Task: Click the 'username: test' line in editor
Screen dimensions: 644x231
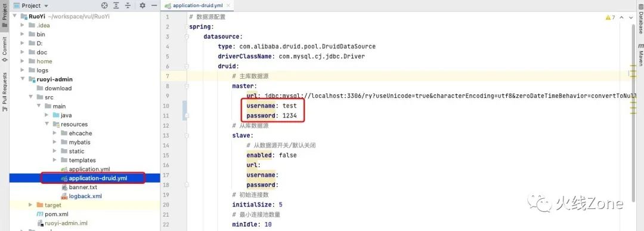Action: click(271, 106)
